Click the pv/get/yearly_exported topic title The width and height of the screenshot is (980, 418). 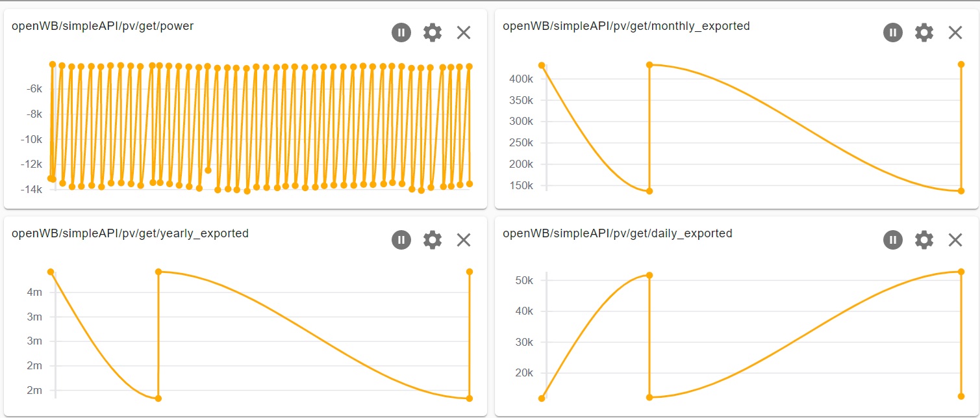click(130, 234)
